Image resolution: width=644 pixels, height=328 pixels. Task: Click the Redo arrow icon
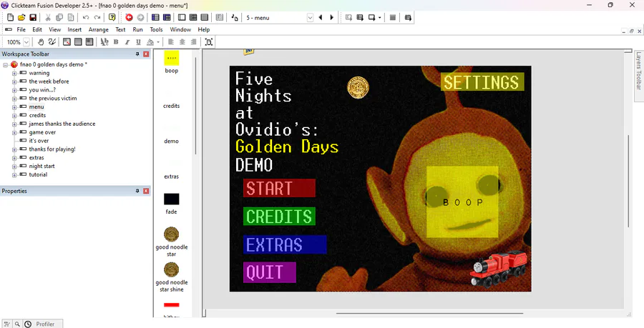tap(97, 18)
